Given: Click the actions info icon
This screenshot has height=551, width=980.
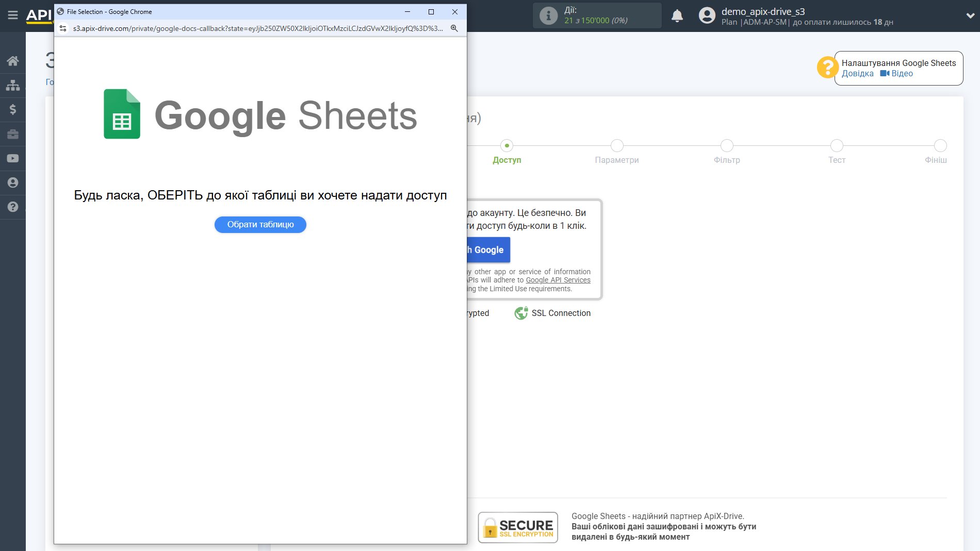Looking at the screenshot, I should coord(548,16).
